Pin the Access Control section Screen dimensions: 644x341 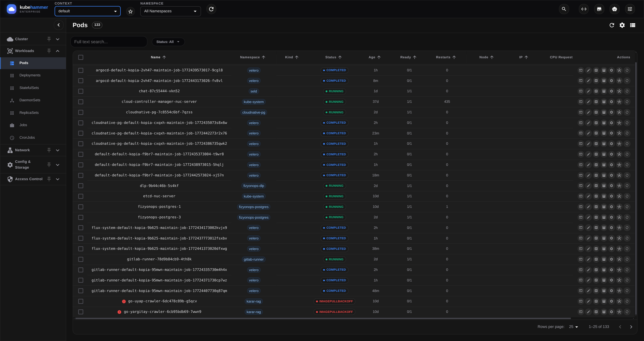(x=49, y=179)
